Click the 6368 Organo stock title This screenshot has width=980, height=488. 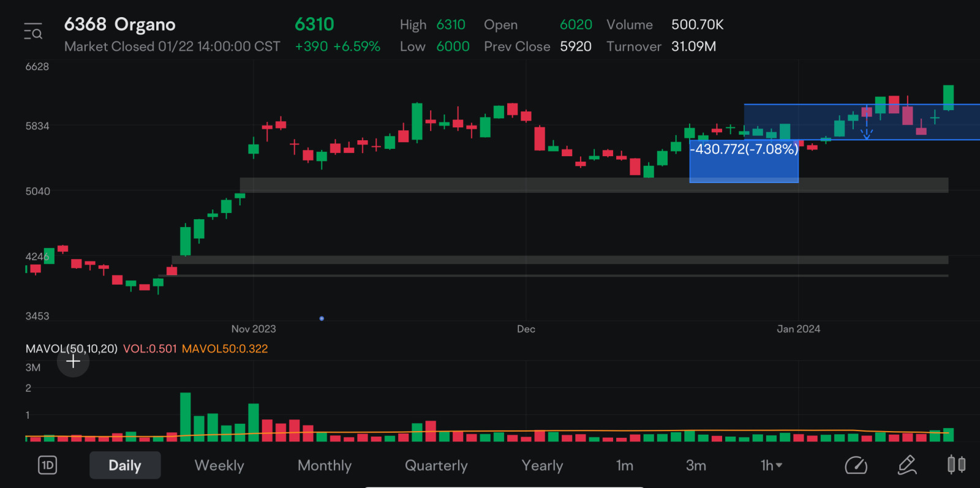(120, 24)
